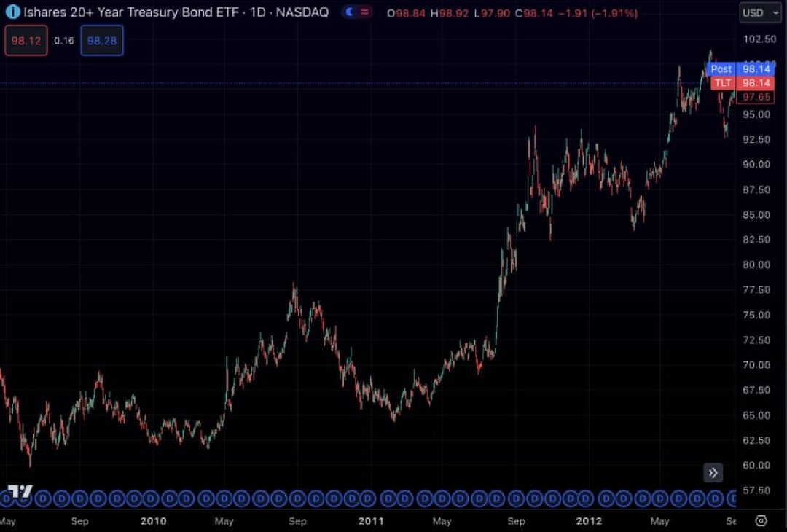
Task: Click the blue Post 98.14 price label
Action: [x=740, y=69]
